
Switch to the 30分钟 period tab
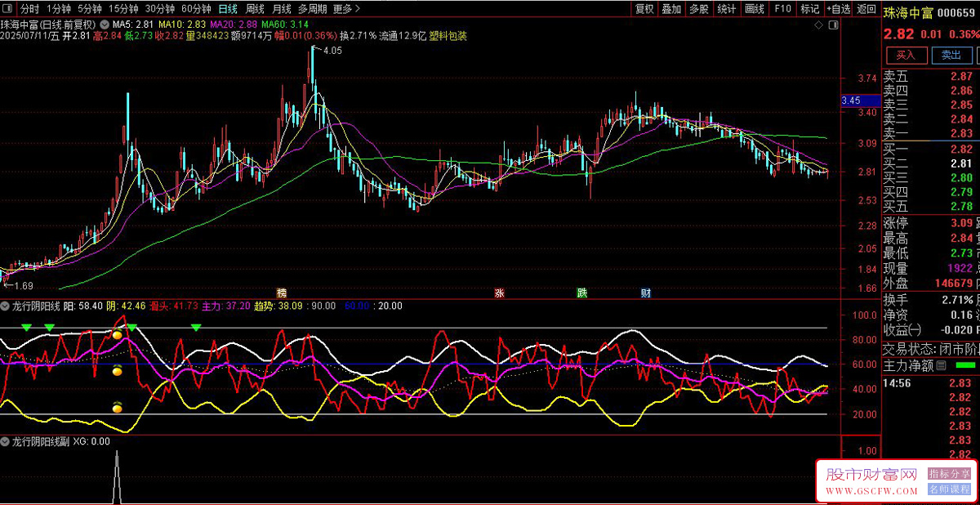tap(159, 9)
